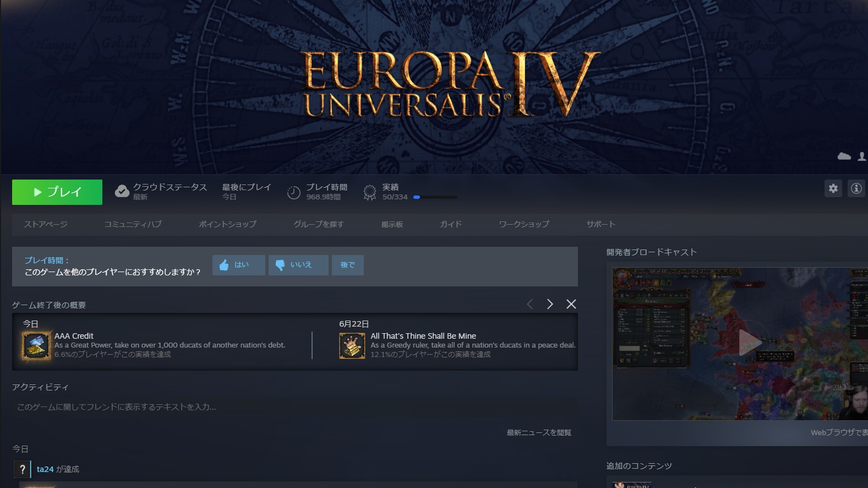The image size is (868, 488).
Task: Click the 開発者ブロードキャスト heading
Action: pyautogui.click(x=652, y=252)
